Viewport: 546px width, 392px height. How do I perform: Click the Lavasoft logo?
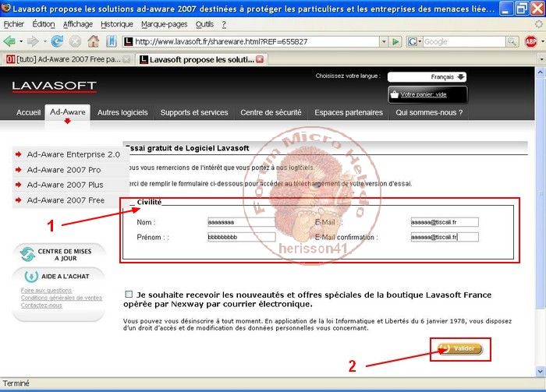[x=54, y=86]
